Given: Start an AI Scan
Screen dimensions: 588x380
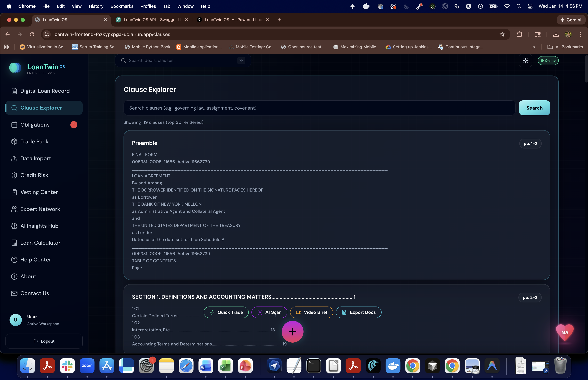Looking at the screenshot, I should point(269,312).
